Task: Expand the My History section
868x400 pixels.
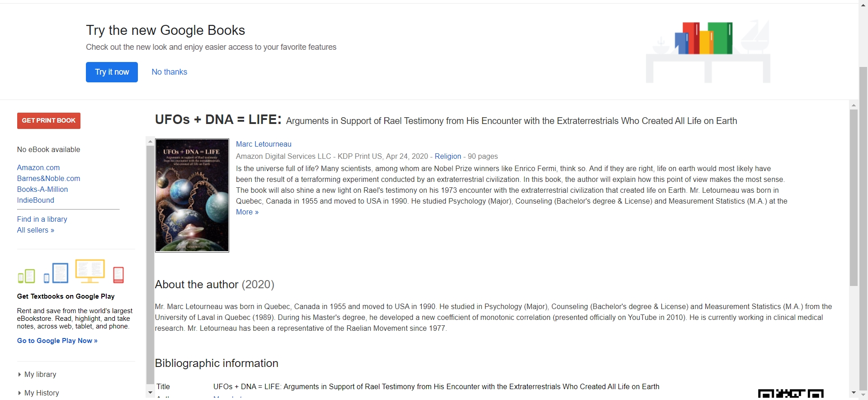Action: click(x=41, y=393)
